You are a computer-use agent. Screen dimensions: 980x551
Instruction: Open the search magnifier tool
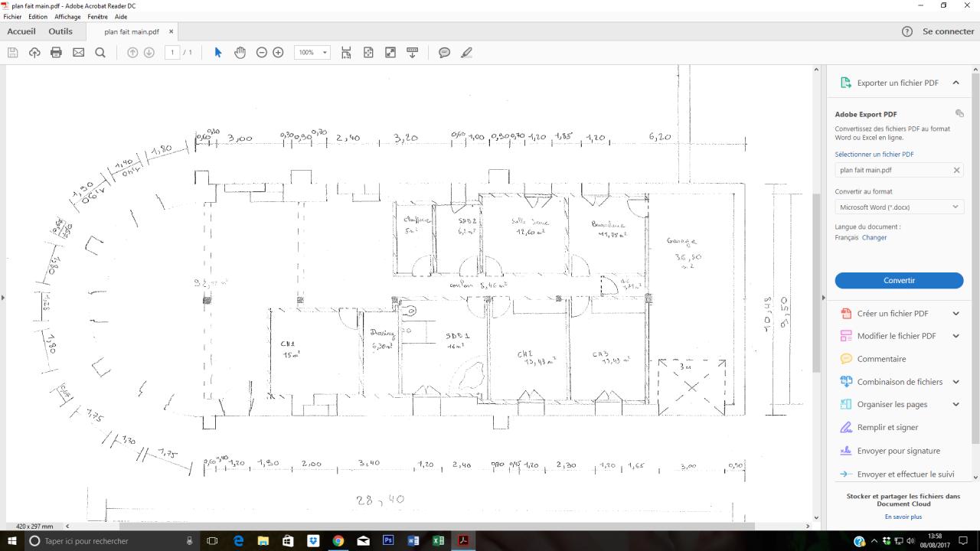tap(100, 52)
